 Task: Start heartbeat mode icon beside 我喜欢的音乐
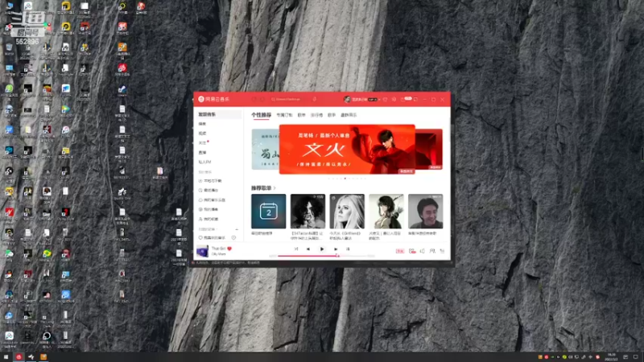click(x=233, y=237)
